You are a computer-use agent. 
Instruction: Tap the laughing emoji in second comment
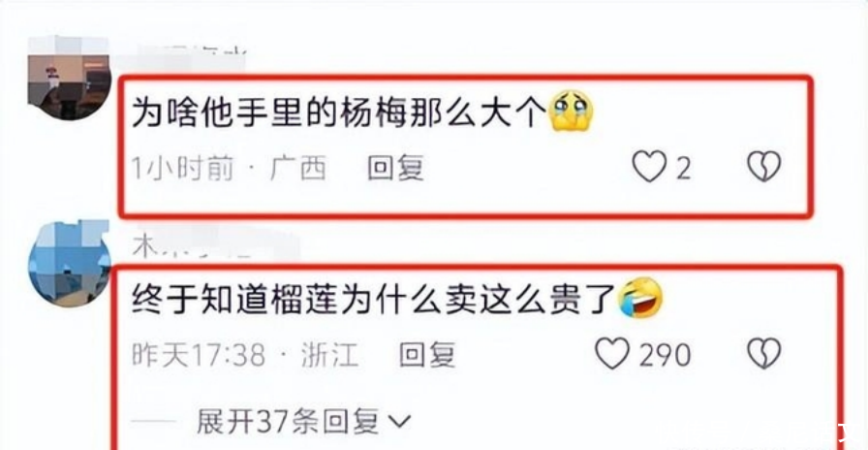pyautogui.click(x=640, y=298)
